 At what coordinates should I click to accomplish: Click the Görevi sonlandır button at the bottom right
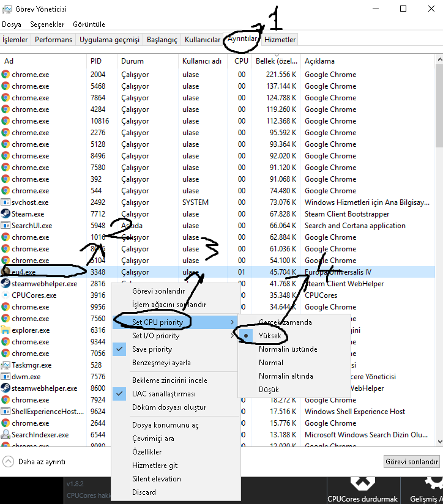[412, 462]
